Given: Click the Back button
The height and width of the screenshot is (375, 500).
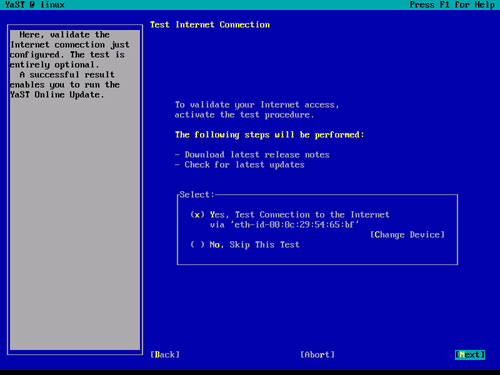Looking at the screenshot, I should 165,355.
